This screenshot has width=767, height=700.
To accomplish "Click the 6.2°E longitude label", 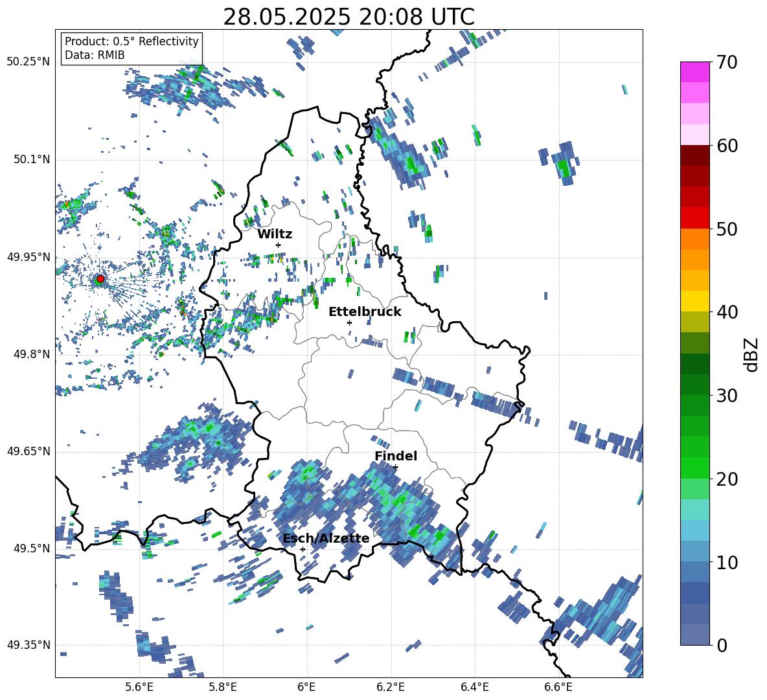I will click(x=391, y=687).
